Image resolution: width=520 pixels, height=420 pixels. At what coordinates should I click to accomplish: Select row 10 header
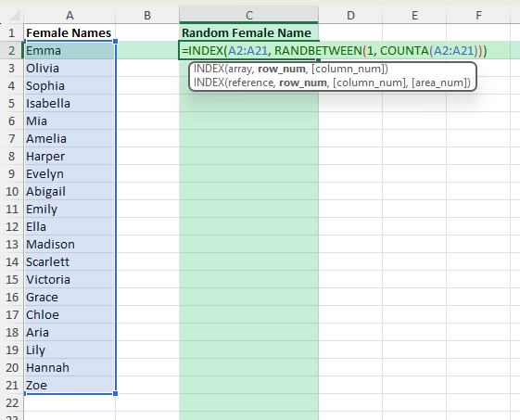[12, 191]
